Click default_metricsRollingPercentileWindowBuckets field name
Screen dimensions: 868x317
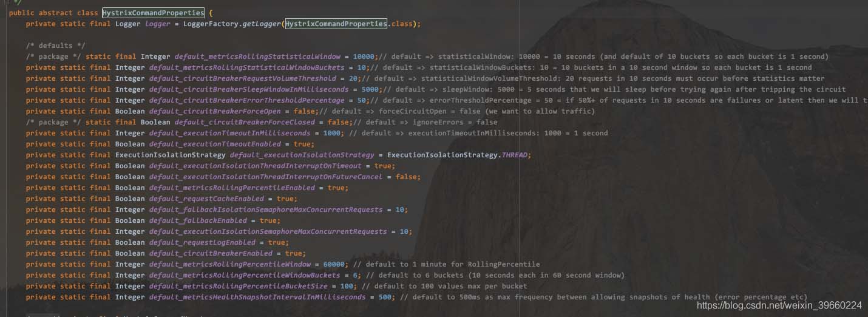click(245, 275)
